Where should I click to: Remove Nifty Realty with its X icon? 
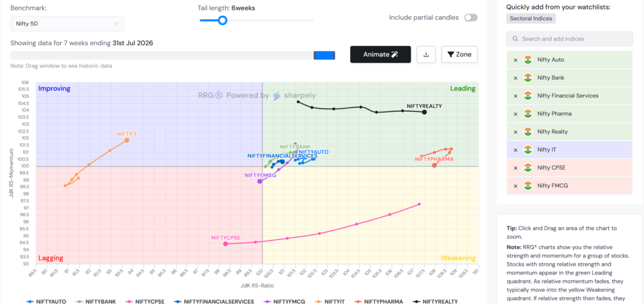pyautogui.click(x=516, y=132)
